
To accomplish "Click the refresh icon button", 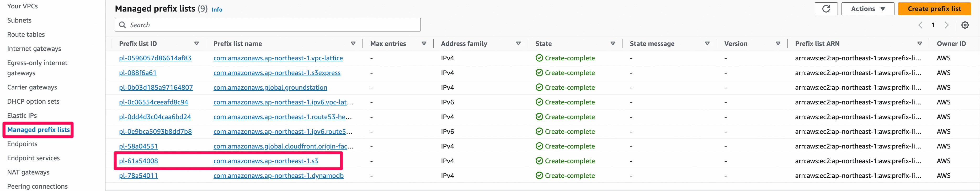I will tap(825, 9).
